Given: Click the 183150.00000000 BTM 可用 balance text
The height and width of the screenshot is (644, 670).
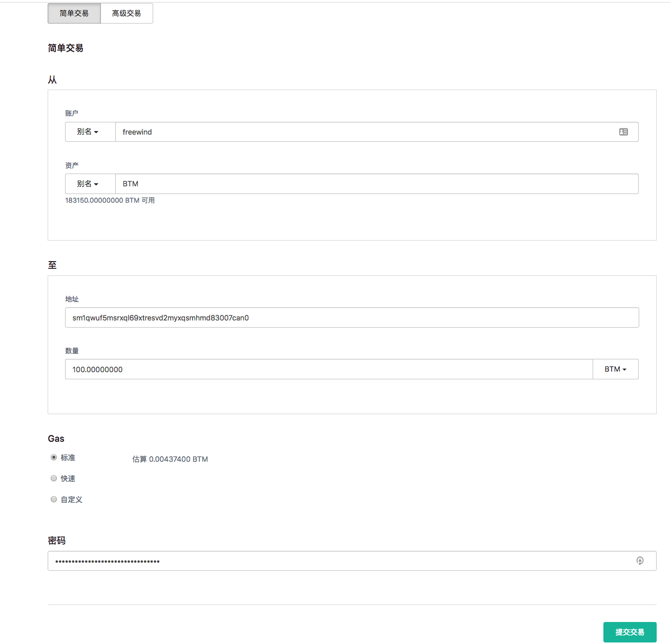Looking at the screenshot, I should click(110, 200).
